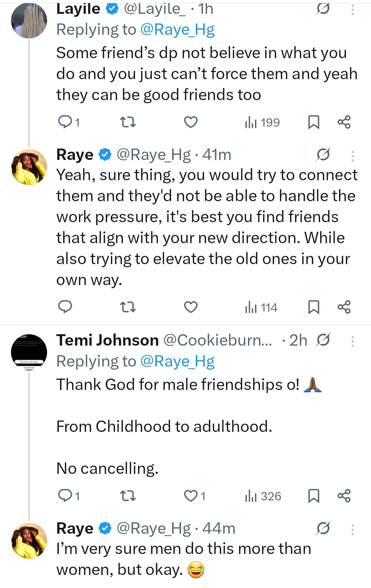
Task: Click Grok icon on Temi Johnson's tweet
Action: click(323, 340)
